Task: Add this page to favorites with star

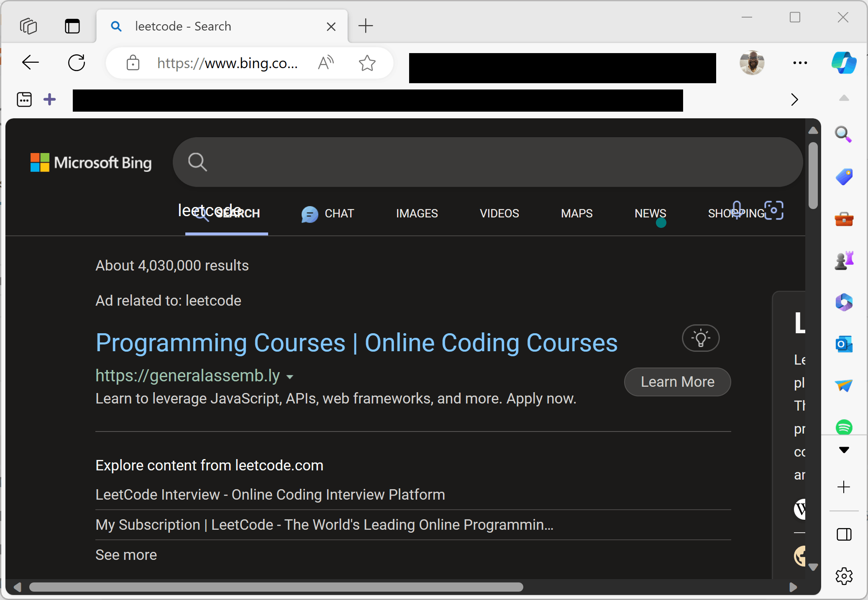Action: point(367,63)
